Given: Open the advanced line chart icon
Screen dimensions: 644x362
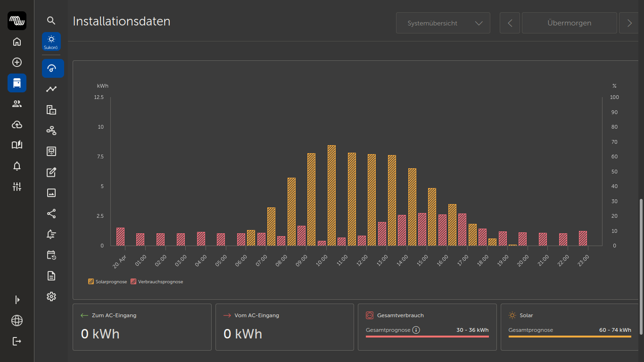Looking at the screenshot, I should pyautogui.click(x=51, y=89).
